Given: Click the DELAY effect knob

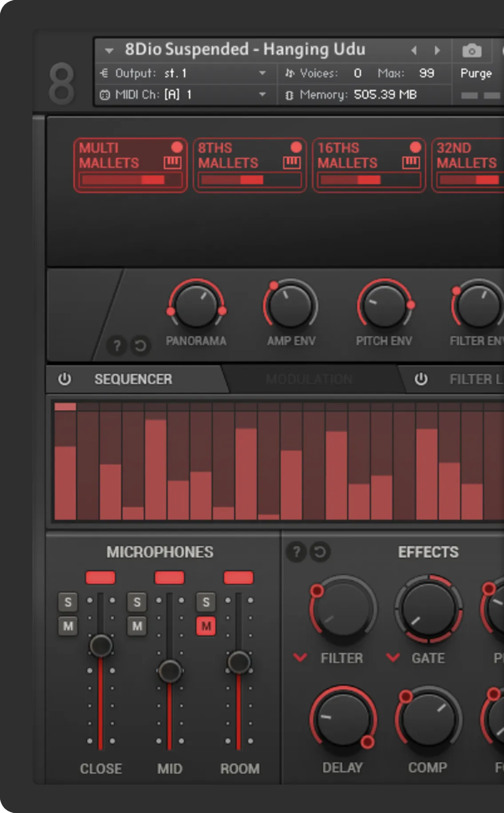Looking at the screenshot, I should coord(343,719).
